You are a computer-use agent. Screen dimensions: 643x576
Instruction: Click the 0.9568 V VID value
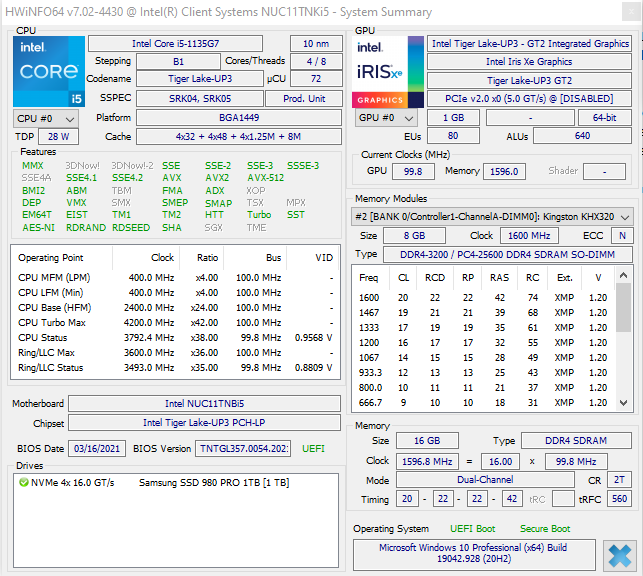point(313,338)
